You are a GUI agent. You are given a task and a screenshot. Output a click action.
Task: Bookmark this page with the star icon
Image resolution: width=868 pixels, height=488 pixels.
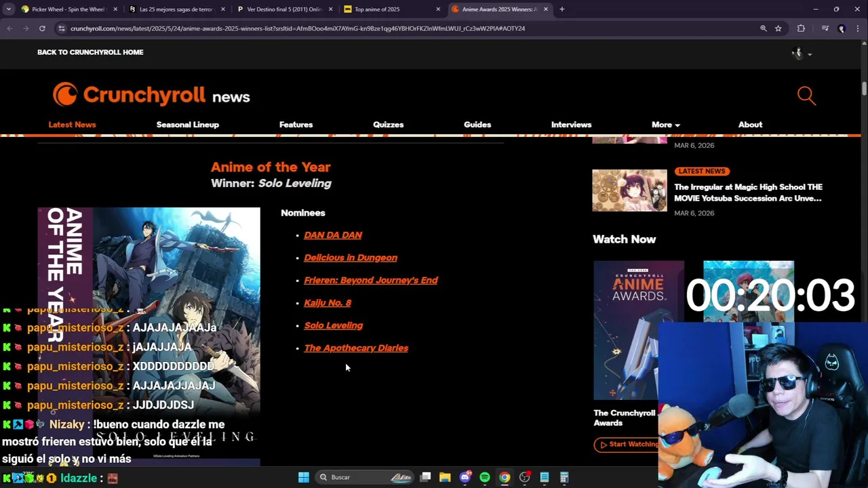coord(778,28)
